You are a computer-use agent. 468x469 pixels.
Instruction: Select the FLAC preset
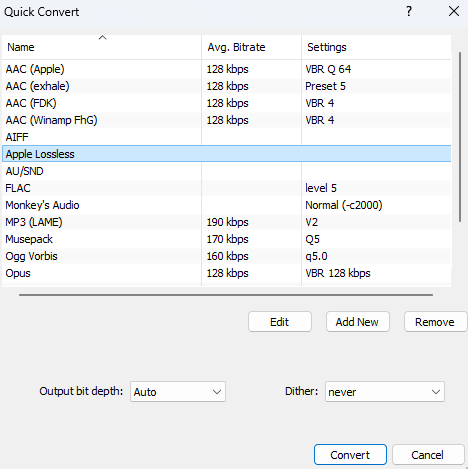(x=227, y=188)
